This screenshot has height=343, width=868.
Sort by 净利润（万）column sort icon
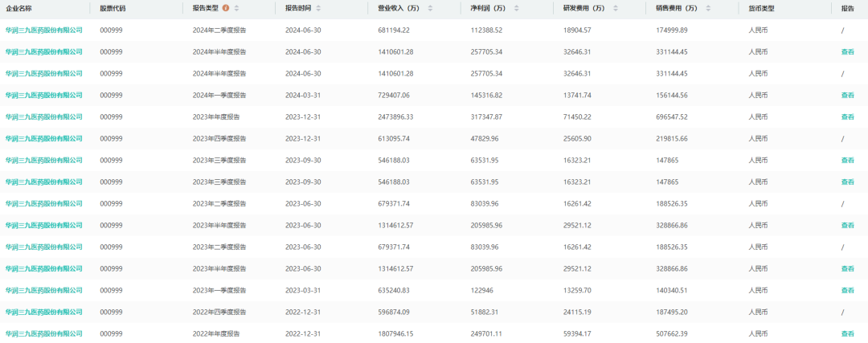(516, 8)
